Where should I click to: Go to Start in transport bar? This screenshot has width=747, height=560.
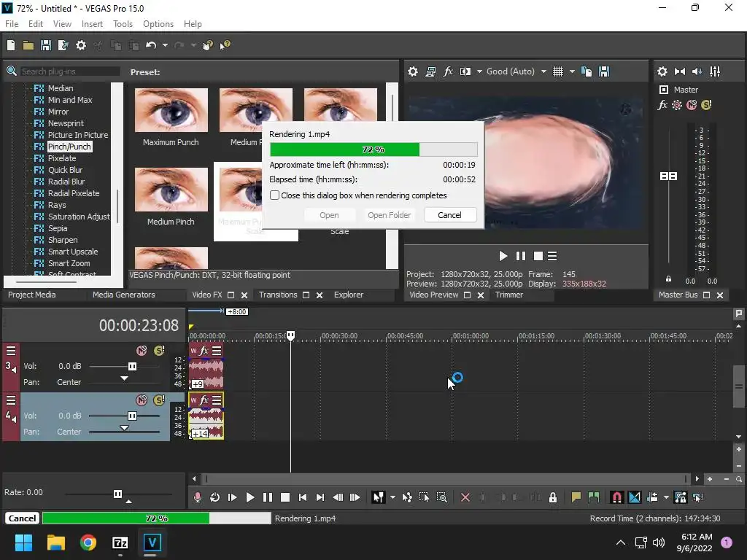[x=303, y=497]
